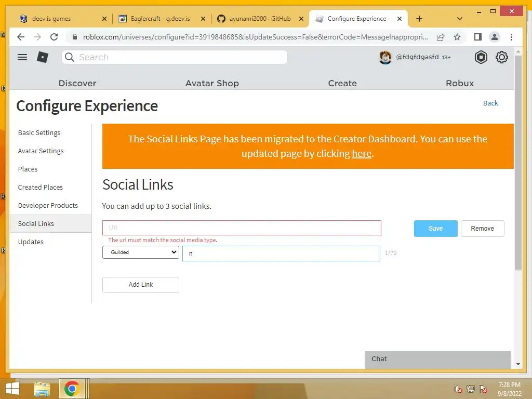Open the Robux navigation item

click(x=460, y=83)
